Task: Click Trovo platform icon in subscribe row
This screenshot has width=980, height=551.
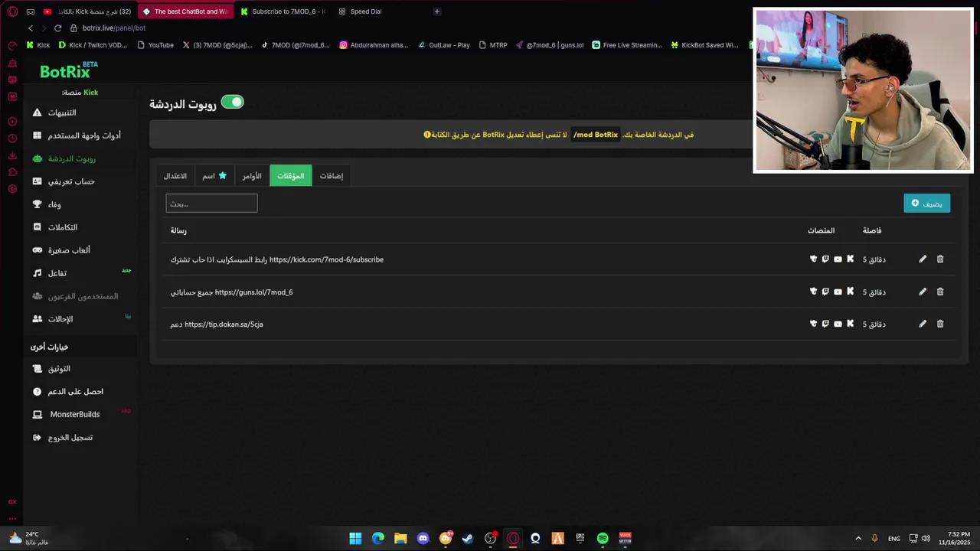Action: 813,259
